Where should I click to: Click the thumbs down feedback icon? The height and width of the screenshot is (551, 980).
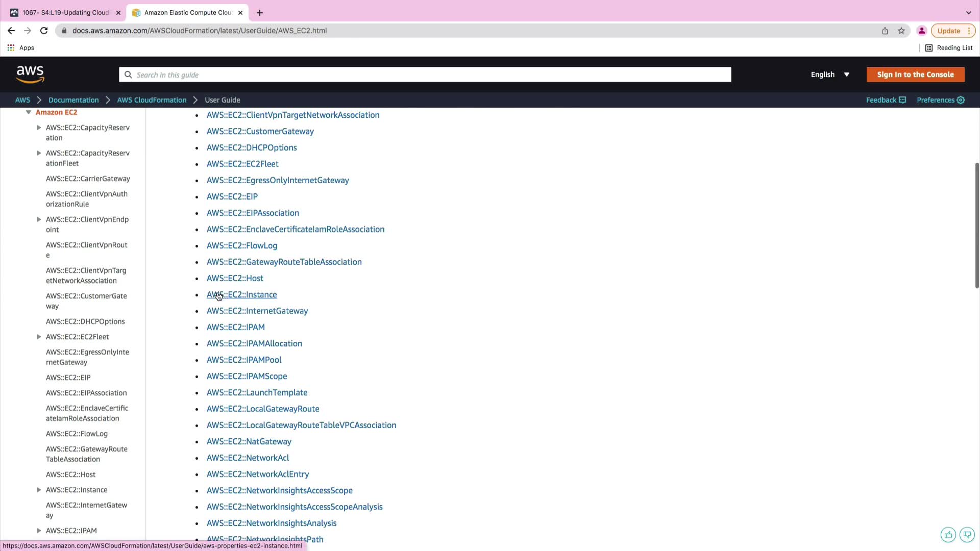click(x=967, y=535)
